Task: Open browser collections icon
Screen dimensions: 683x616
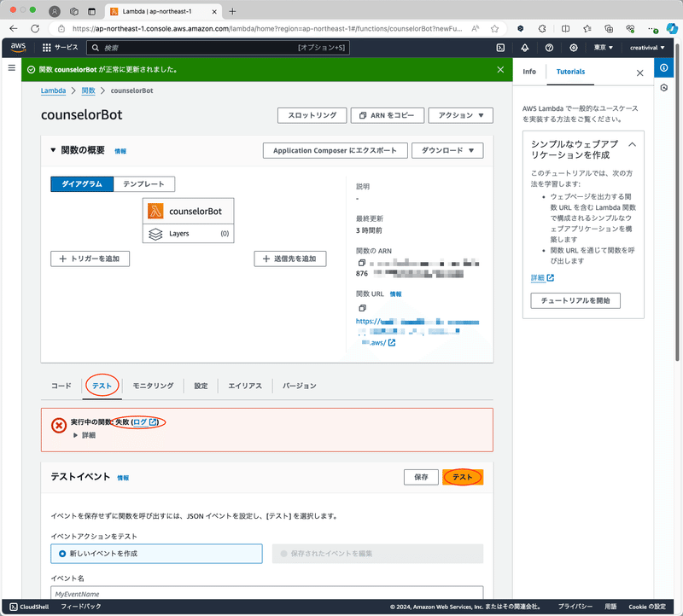Action: point(609,29)
